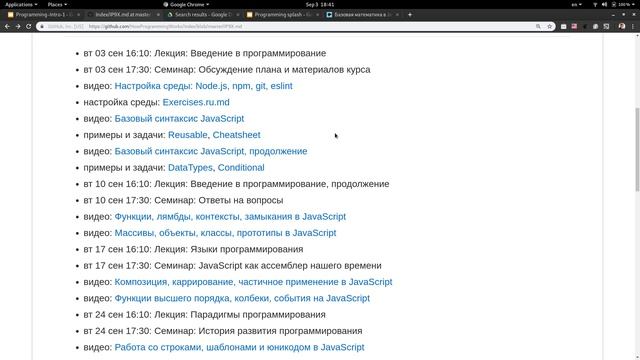
Task: Click text 'Семинар: Обсуждение плана и материалов курса'
Action: pos(262,69)
